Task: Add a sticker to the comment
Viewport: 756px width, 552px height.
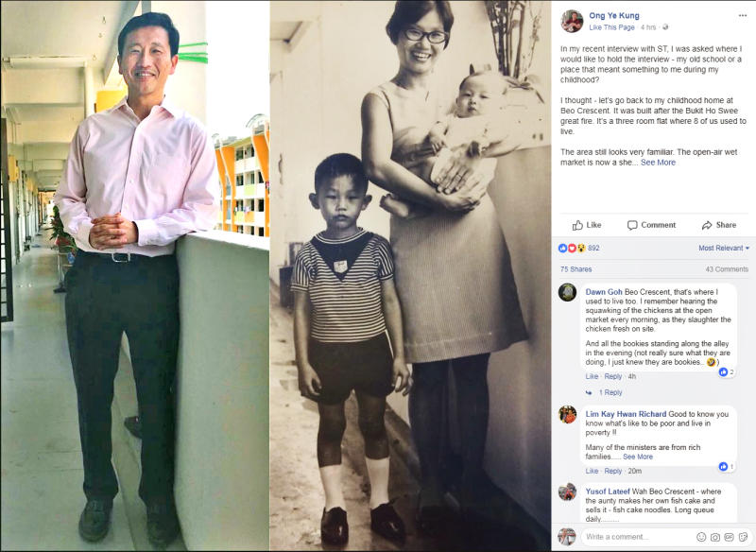Action: coord(743,537)
